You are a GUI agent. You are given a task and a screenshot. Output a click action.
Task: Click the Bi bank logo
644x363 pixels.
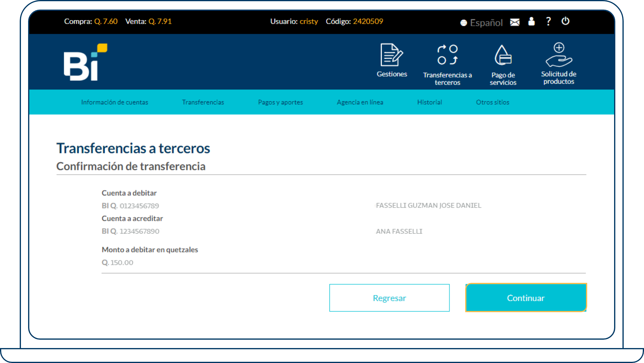85,62
